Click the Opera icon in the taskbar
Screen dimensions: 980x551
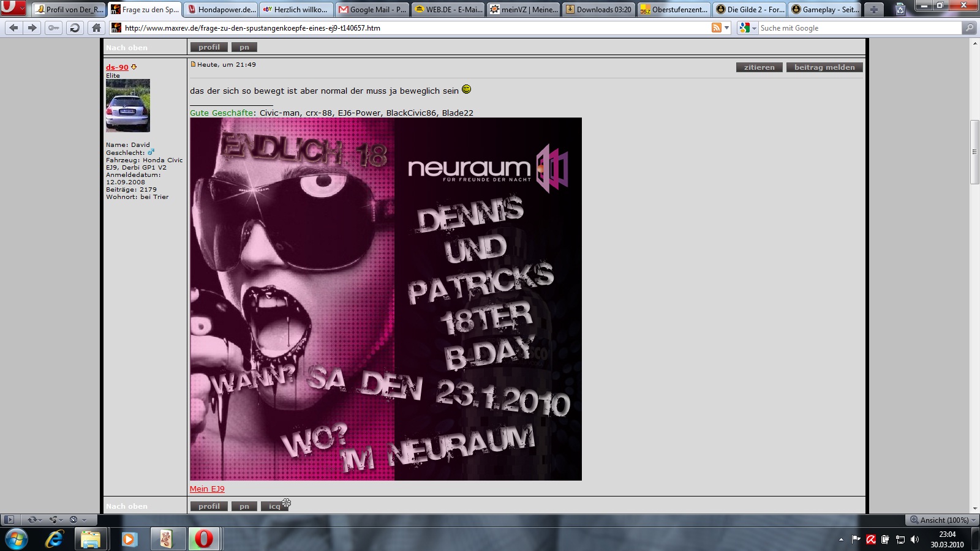click(x=204, y=539)
